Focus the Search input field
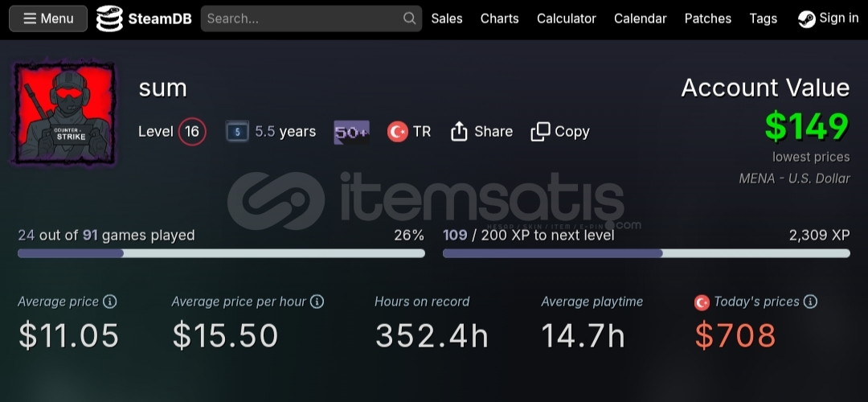Viewport: 868px width, 402px height. 301,18
